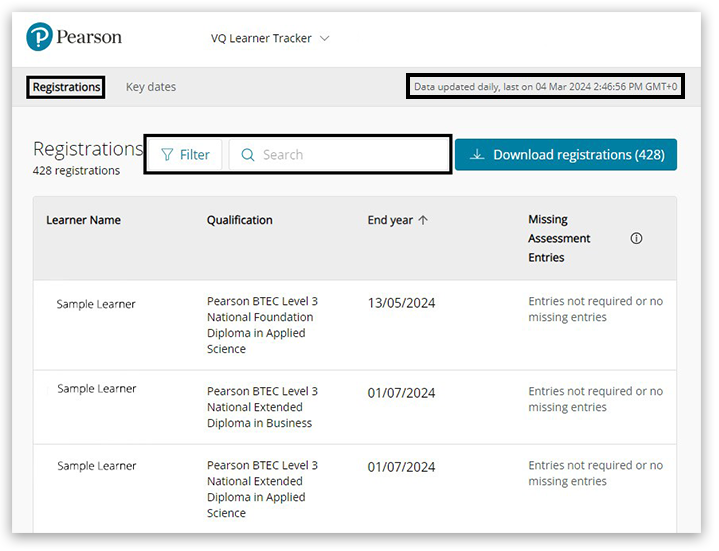Viewport: 719px width, 551px height.
Task: Open the Key dates tab
Action: pos(151,87)
